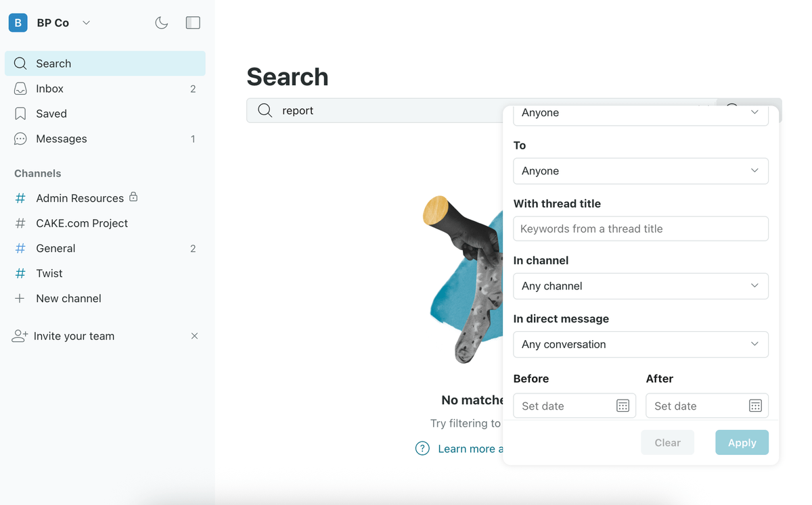The image size is (812, 505).
Task: Open the After date calendar icon
Action: (755, 406)
